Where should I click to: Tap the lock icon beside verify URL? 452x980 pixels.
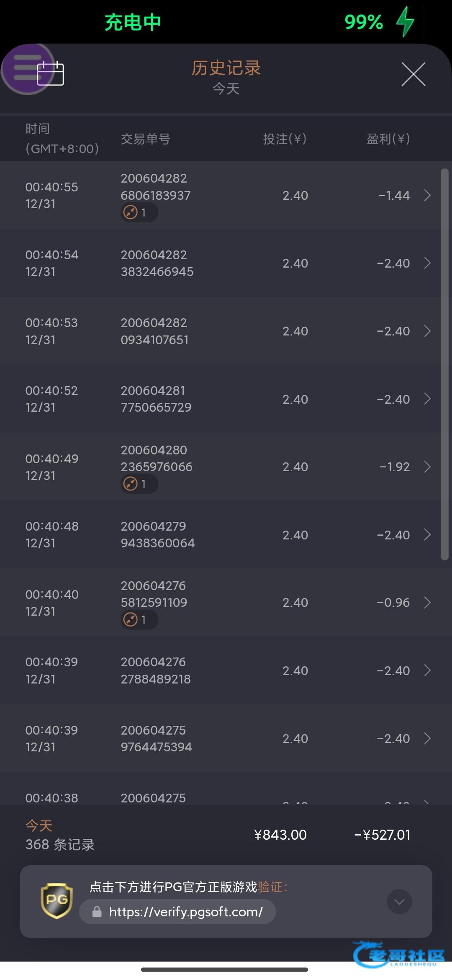(x=97, y=912)
